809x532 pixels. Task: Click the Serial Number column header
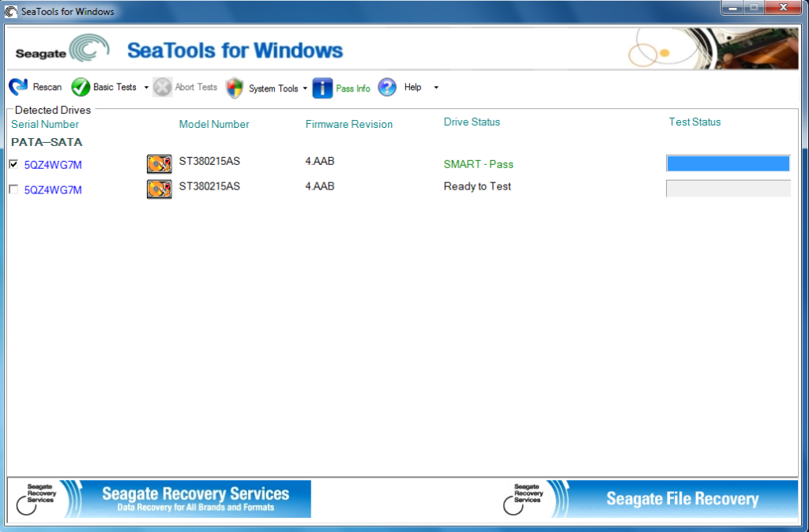[x=45, y=124]
